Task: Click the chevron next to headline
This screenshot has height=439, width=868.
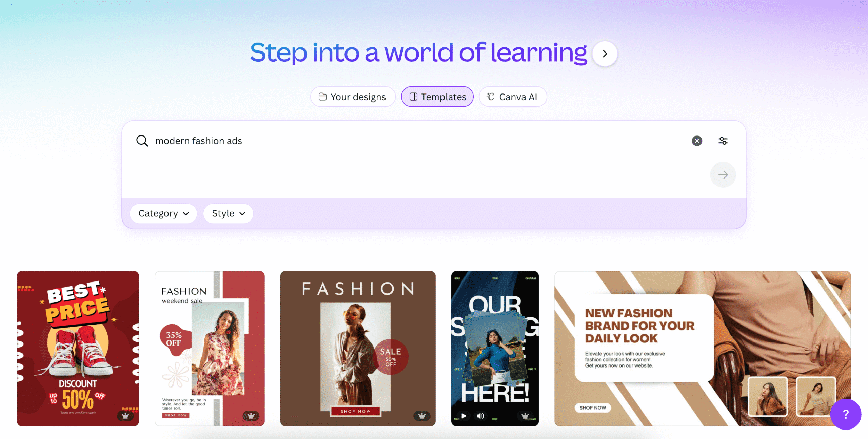Action: [x=605, y=54]
